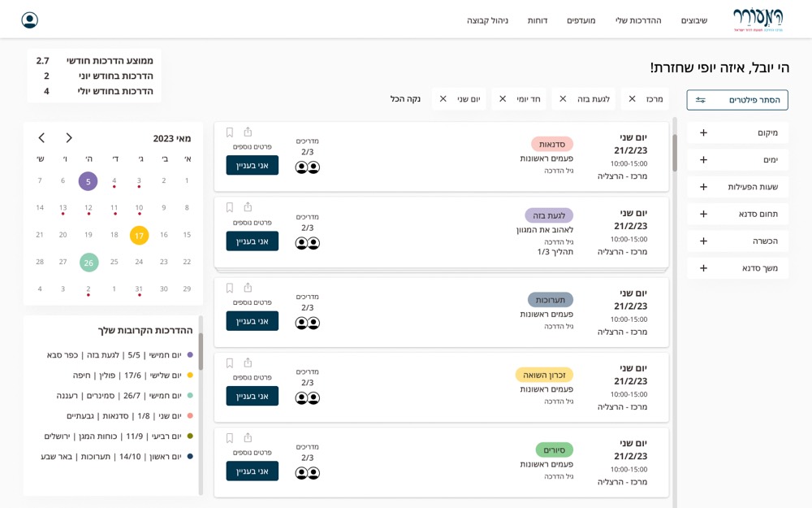The image size is (812, 508).
Task: Click the guide avatars on the תערוכות card
Action: [308, 323]
